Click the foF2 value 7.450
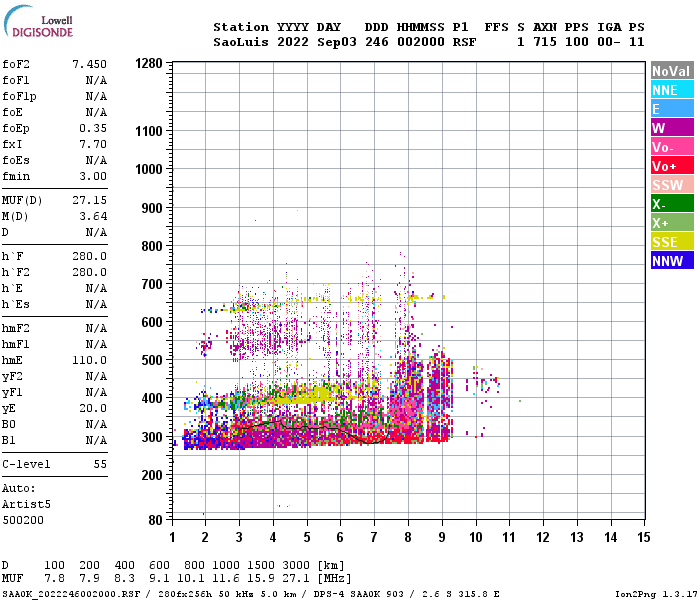 pyautogui.click(x=89, y=64)
